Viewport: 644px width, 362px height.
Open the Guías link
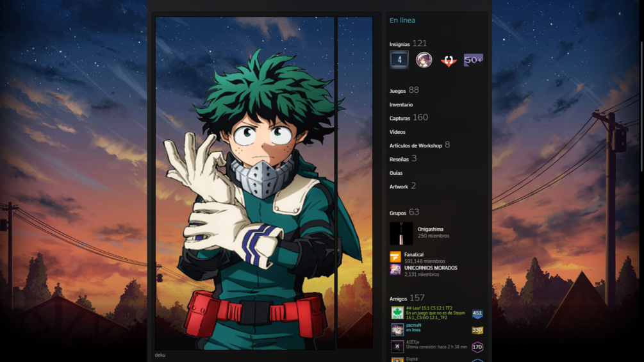click(x=396, y=173)
